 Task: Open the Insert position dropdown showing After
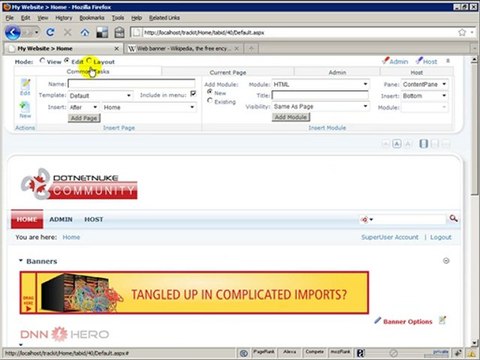[83, 107]
